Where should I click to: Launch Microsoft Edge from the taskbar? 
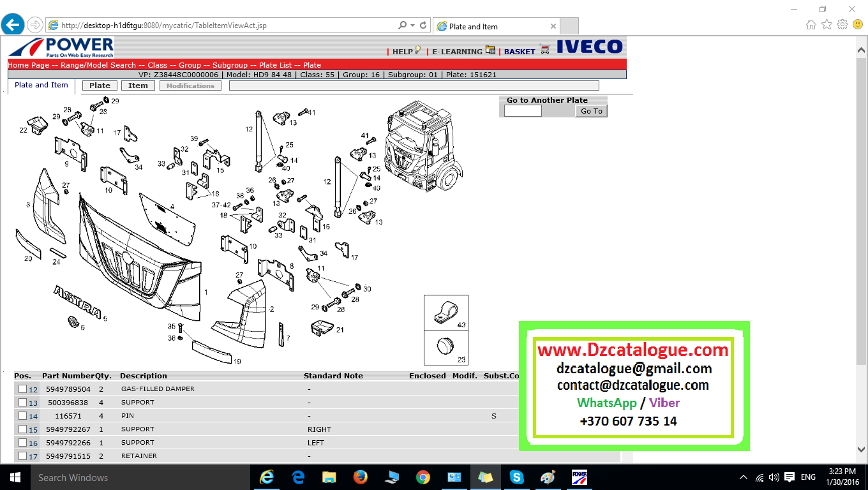[298, 477]
